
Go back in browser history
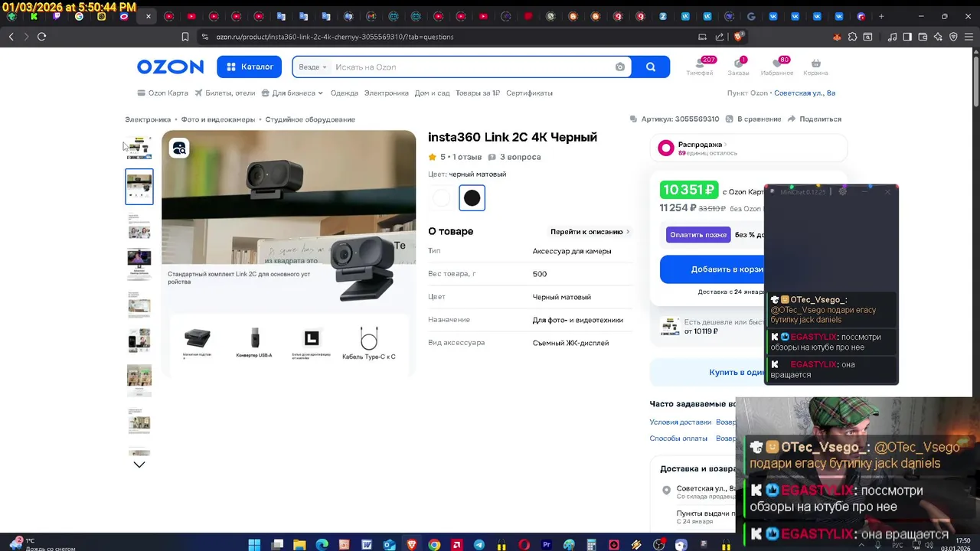click(x=11, y=37)
